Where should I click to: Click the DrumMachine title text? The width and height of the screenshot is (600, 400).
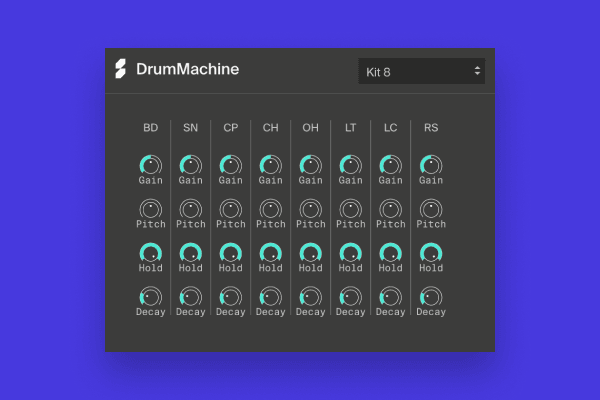coord(187,70)
